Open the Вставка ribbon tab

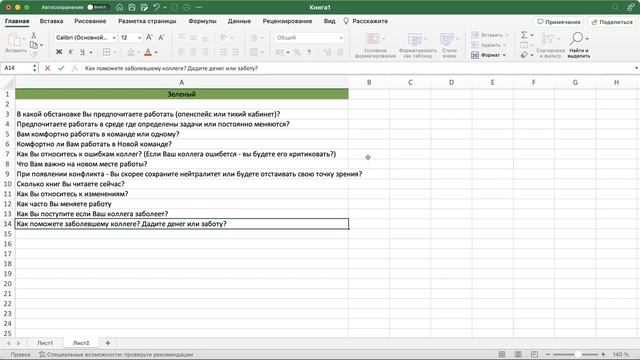point(51,21)
